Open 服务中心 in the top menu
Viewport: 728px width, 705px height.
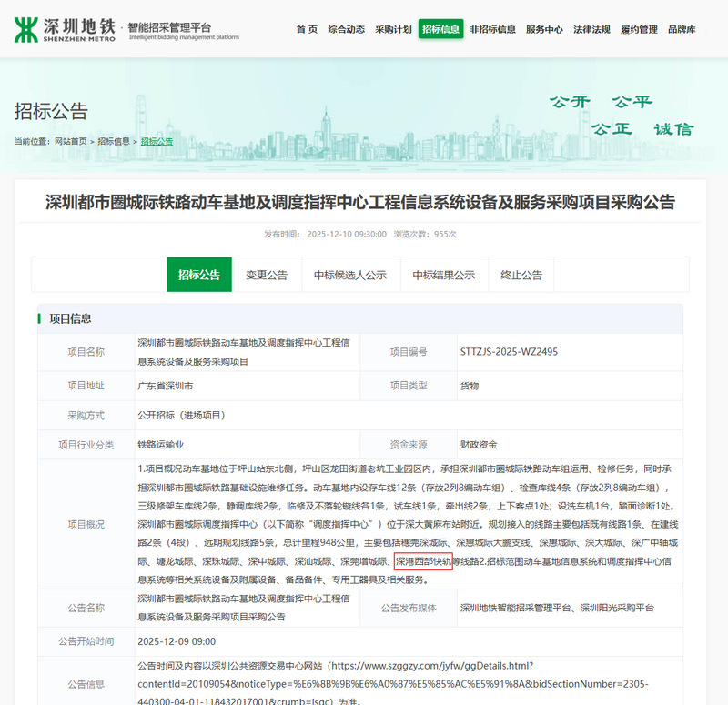click(x=544, y=30)
